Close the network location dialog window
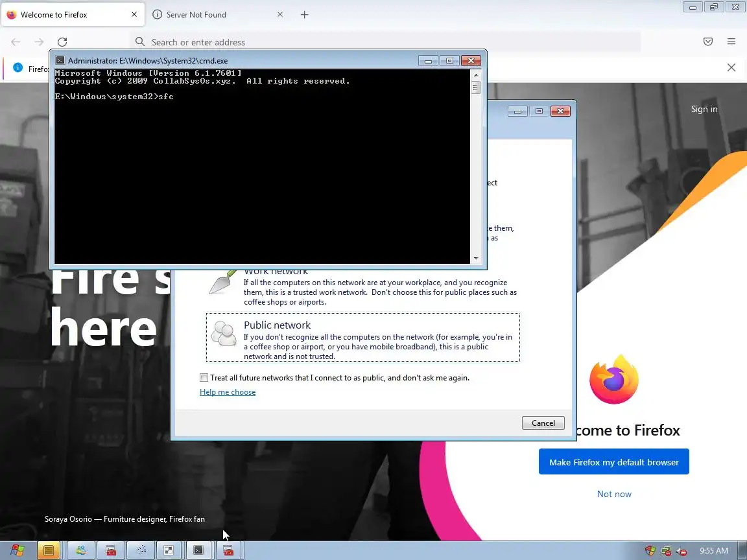Viewport: 747px width, 560px height. click(560, 111)
